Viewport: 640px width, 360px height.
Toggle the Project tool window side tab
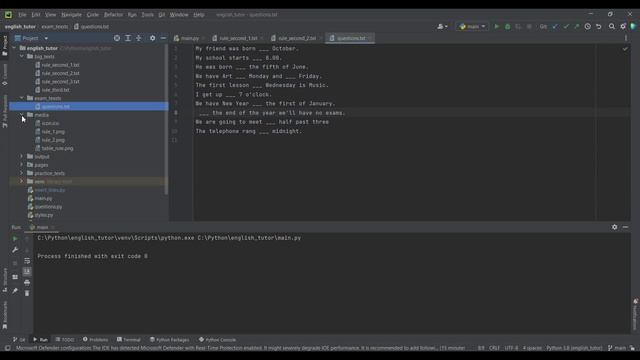[5, 46]
